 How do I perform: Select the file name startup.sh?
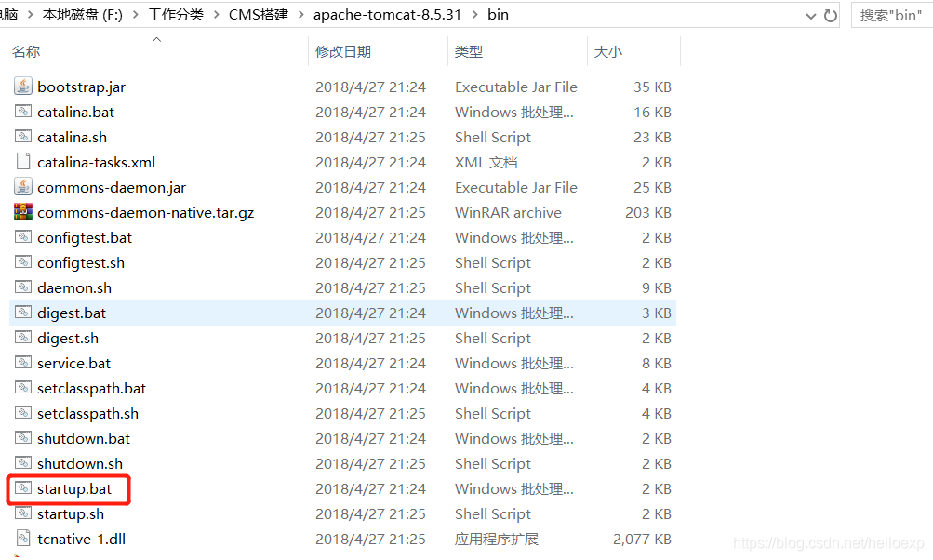click(x=71, y=513)
